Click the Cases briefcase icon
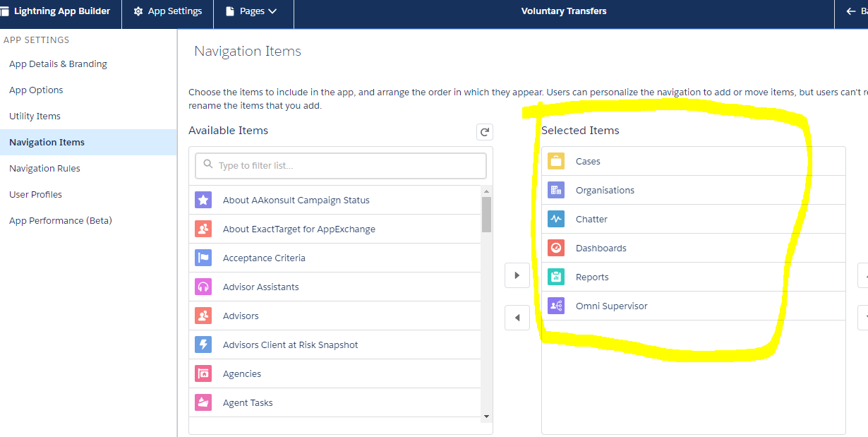Screen dimensions: 868x437 (x=556, y=161)
